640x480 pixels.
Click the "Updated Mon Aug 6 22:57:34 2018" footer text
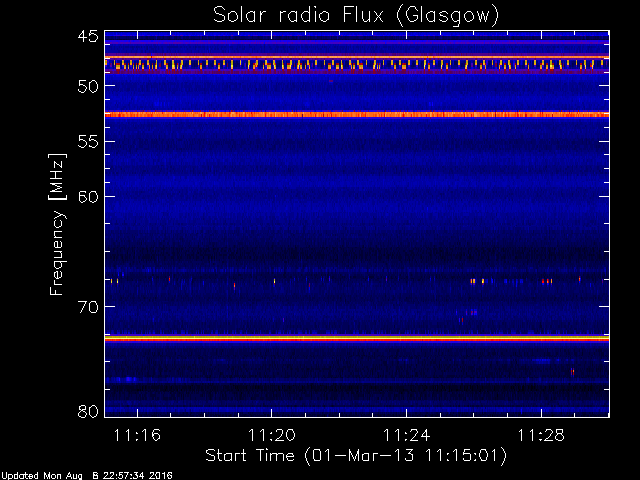(87, 476)
